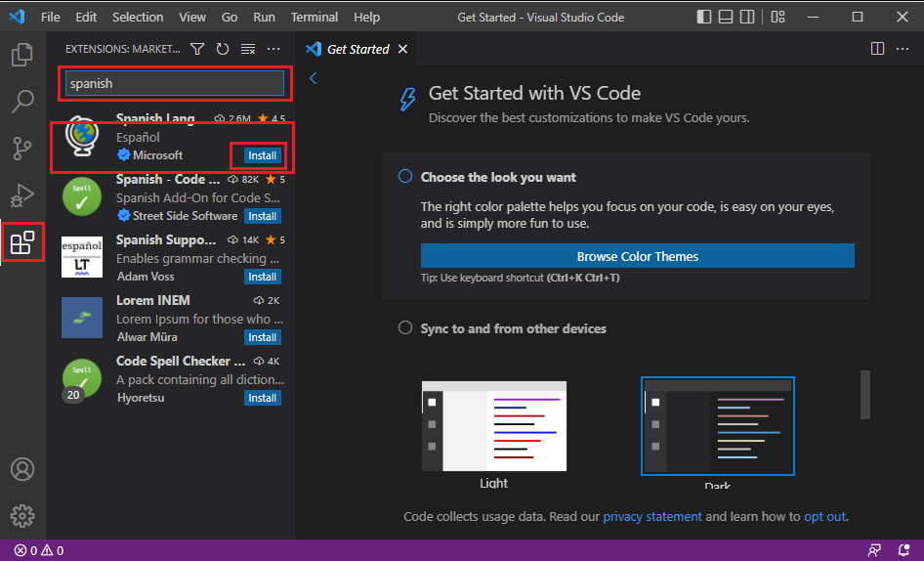This screenshot has height=561, width=924.
Task: Open the Run and Debug view
Action: pyautogui.click(x=22, y=195)
